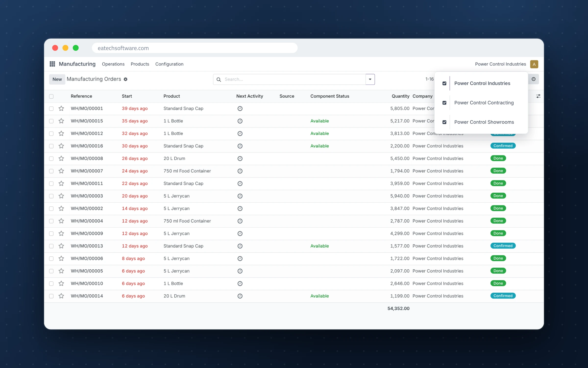Click the Confirmed badge on WH/MO/00016
The image size is (588, 368).
point(503,146)
